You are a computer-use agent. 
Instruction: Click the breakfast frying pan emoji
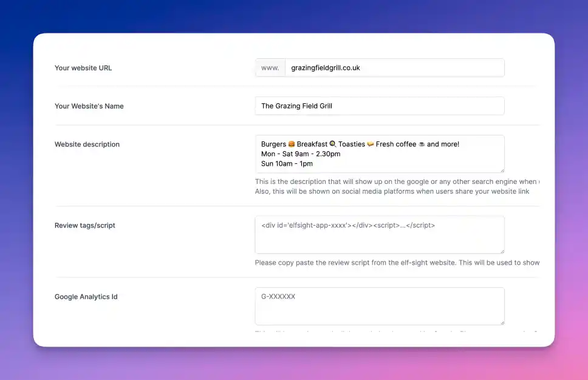coord(332,144)
